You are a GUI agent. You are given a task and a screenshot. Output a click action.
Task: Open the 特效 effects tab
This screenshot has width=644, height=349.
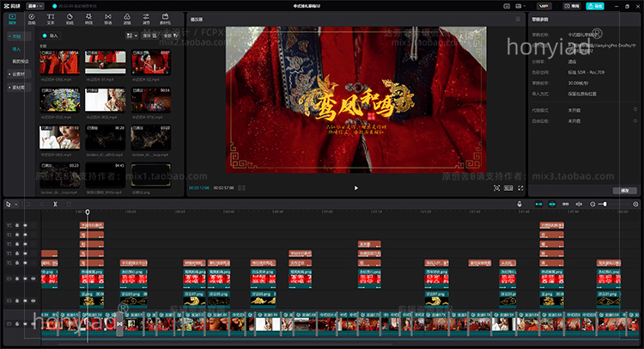(88, 19)
